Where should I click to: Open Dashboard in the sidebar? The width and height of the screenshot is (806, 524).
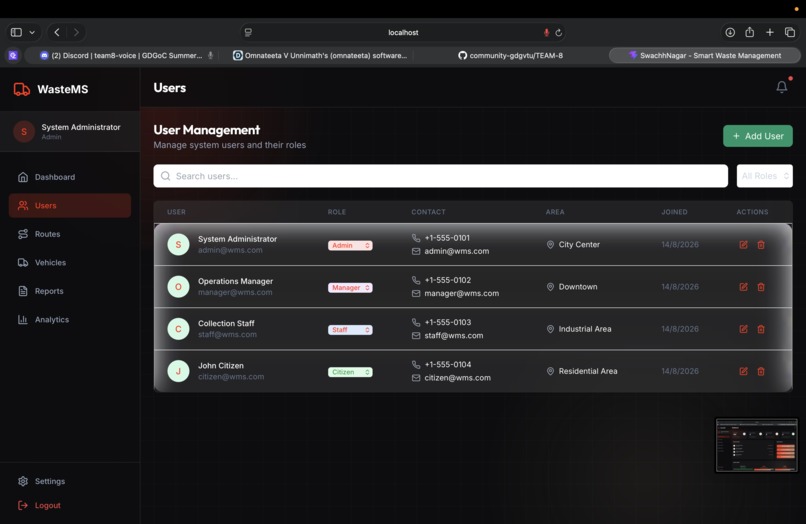69,177
